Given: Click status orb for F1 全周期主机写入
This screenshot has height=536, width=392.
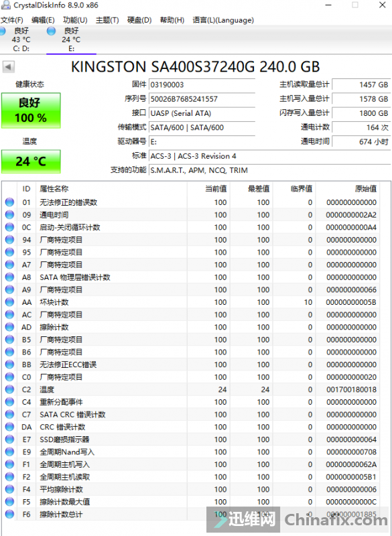Looking at the screenshot, I should [x=9, y=464].
